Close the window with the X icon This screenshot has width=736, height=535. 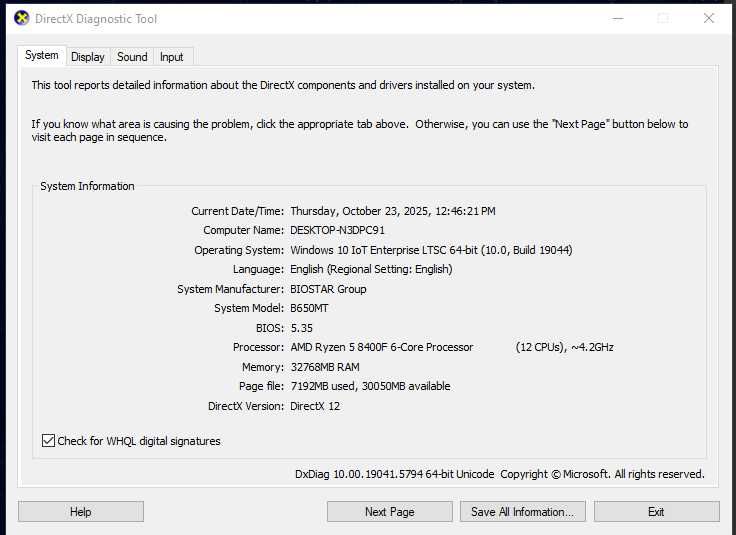click(708, 18)
